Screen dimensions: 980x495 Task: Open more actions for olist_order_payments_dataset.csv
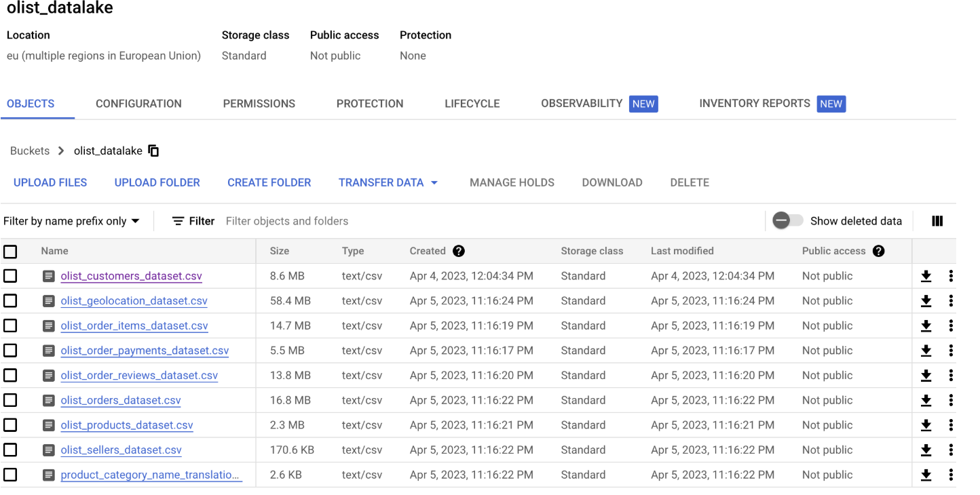[x=951, y=351]
